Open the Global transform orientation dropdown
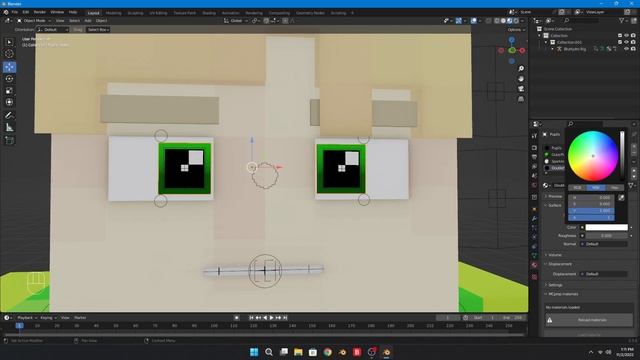 (x=236, y=20)
